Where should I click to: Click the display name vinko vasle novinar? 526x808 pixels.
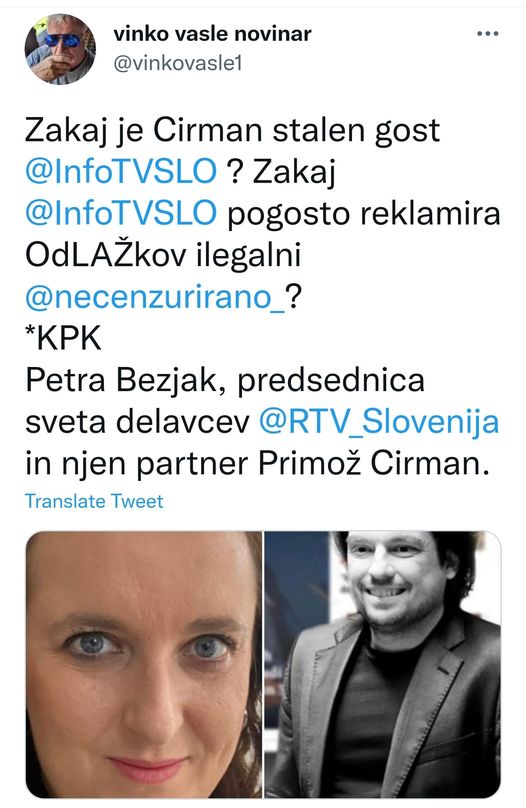[212, 34]
